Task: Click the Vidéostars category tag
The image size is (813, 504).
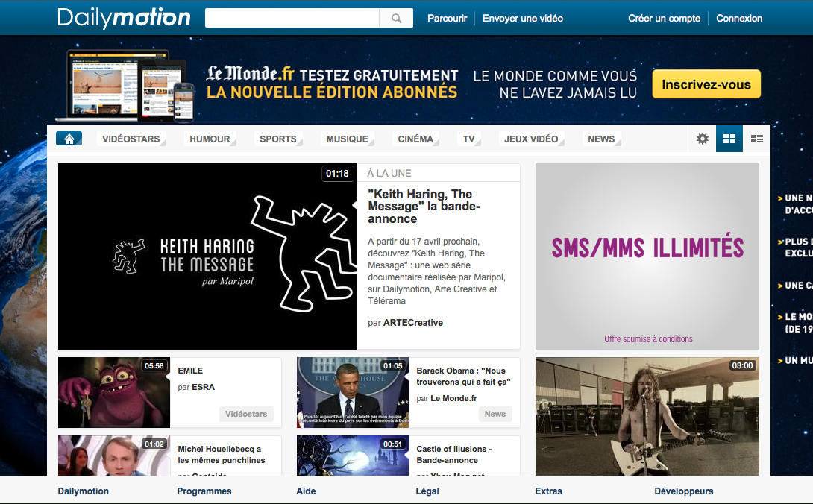Action: pyautogui.click(x=246, y=414)
